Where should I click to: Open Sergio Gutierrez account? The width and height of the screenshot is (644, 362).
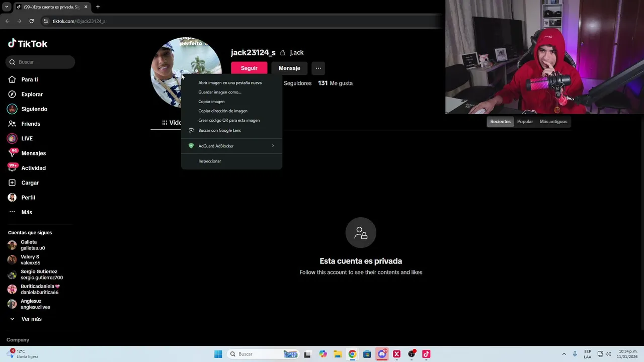tap(35, 275)
